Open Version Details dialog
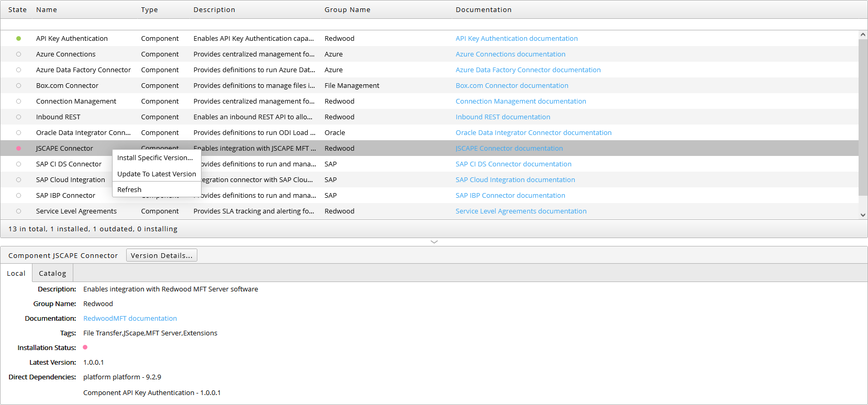 (162, 255)
